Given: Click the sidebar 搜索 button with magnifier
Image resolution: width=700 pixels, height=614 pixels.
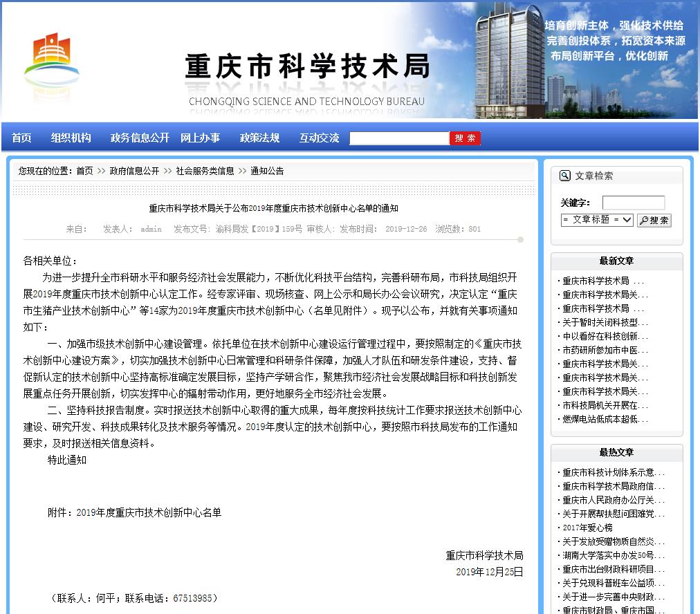Looking at the screenshot, I should 654,220.
